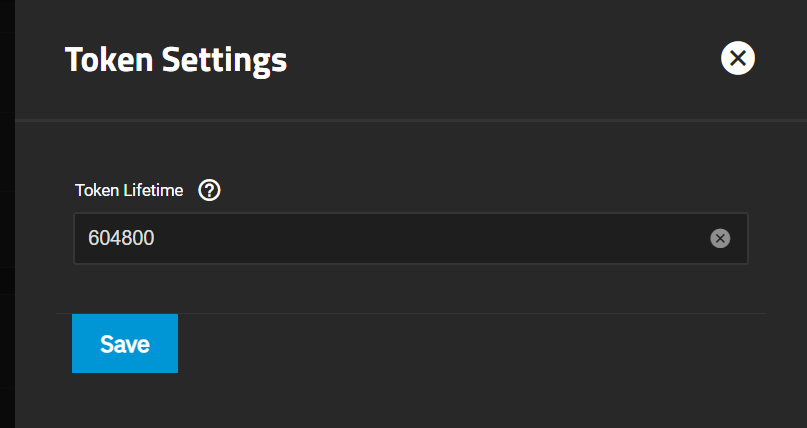Click the separator line above Save
The height and width of the screenshot is (428, 807).
click(x=411, y=313)
